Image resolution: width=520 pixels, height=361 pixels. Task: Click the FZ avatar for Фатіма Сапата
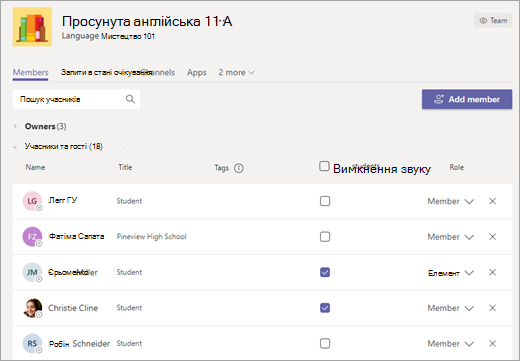pyautogui.click(x=32, y=237)
